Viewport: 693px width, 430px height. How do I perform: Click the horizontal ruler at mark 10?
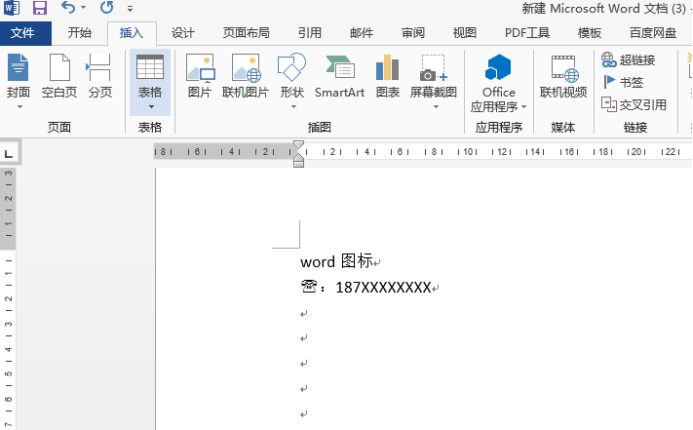coord(468,152)
